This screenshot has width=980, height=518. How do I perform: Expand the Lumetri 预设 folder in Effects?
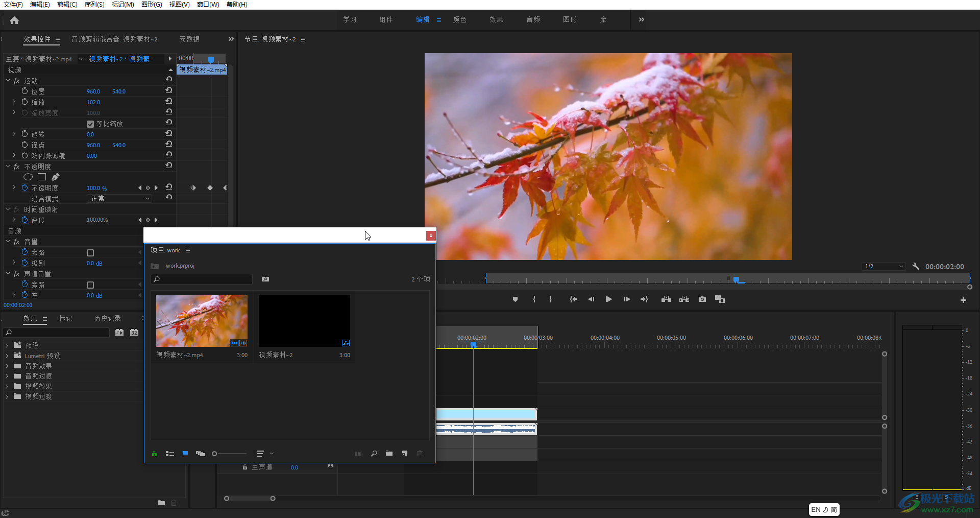(x=7, y=356)
